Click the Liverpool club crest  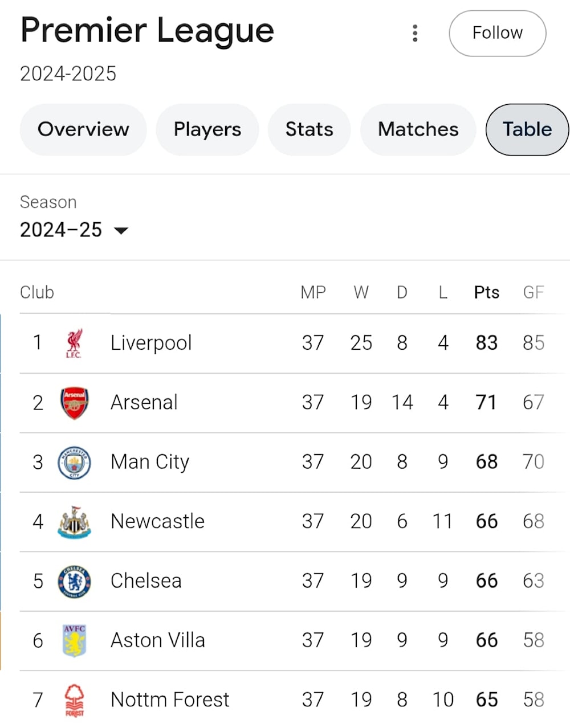tap(74, 343)
